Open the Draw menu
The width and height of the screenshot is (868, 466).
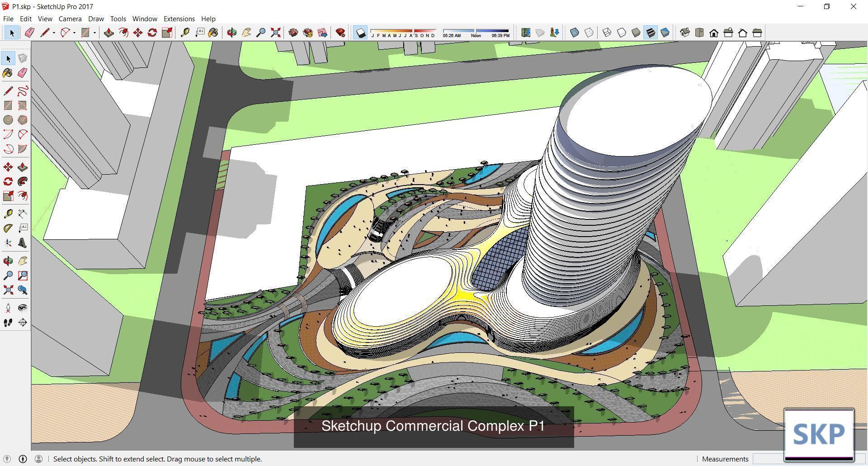(96, 19)
